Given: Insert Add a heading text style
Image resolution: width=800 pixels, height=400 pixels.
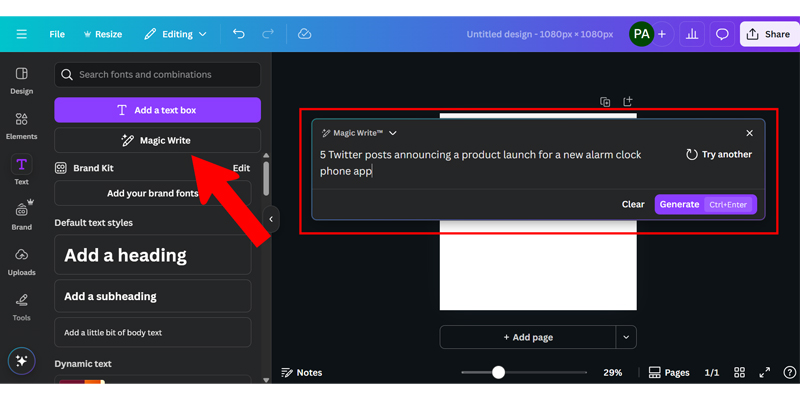Looking at the screenshot, I should [x=153, y=255].
